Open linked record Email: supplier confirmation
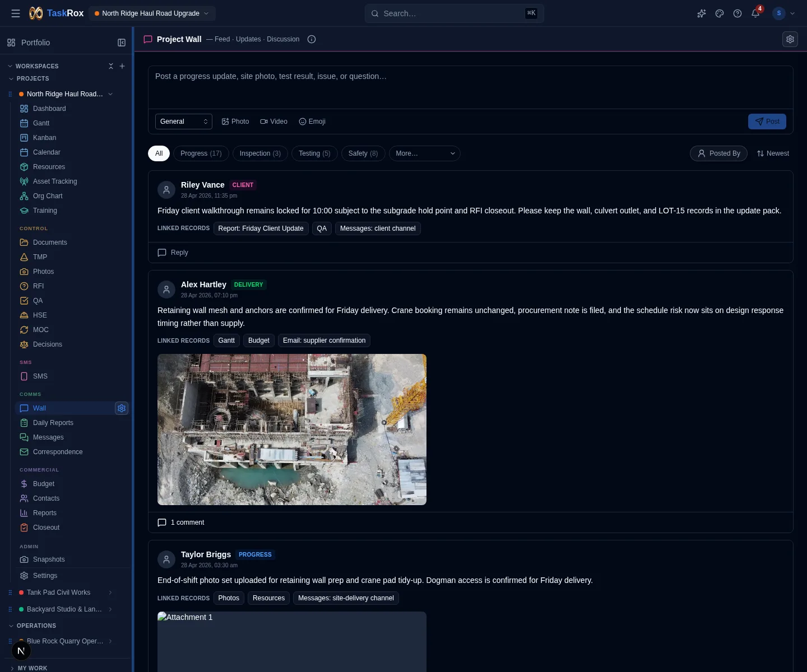 pyautogui.click(x=324, y=340)
